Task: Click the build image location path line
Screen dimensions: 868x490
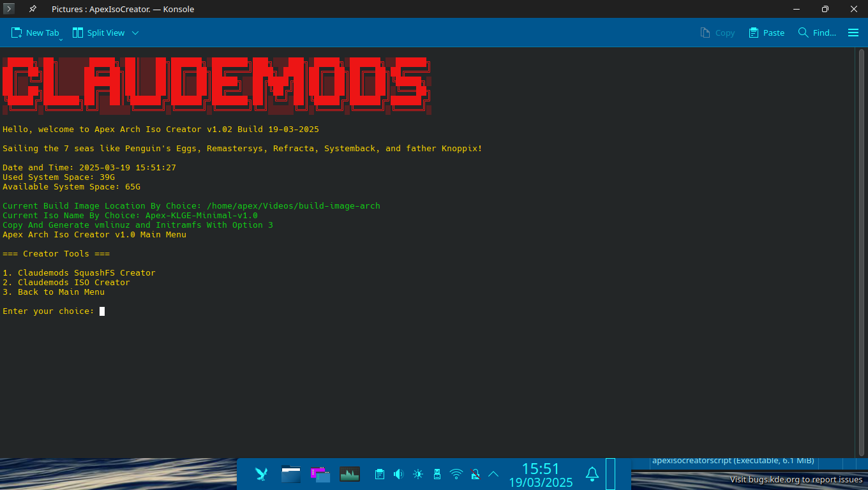Action: [x=191, y=206]
